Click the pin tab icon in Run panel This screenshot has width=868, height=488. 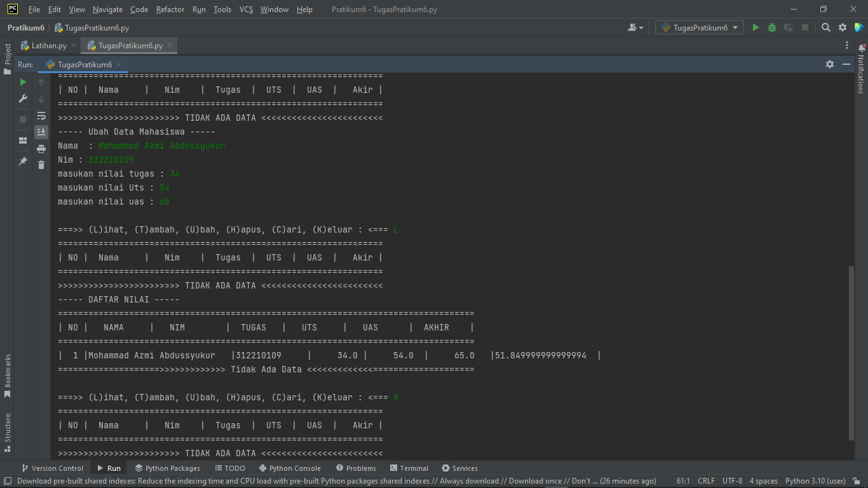[23, 161]
